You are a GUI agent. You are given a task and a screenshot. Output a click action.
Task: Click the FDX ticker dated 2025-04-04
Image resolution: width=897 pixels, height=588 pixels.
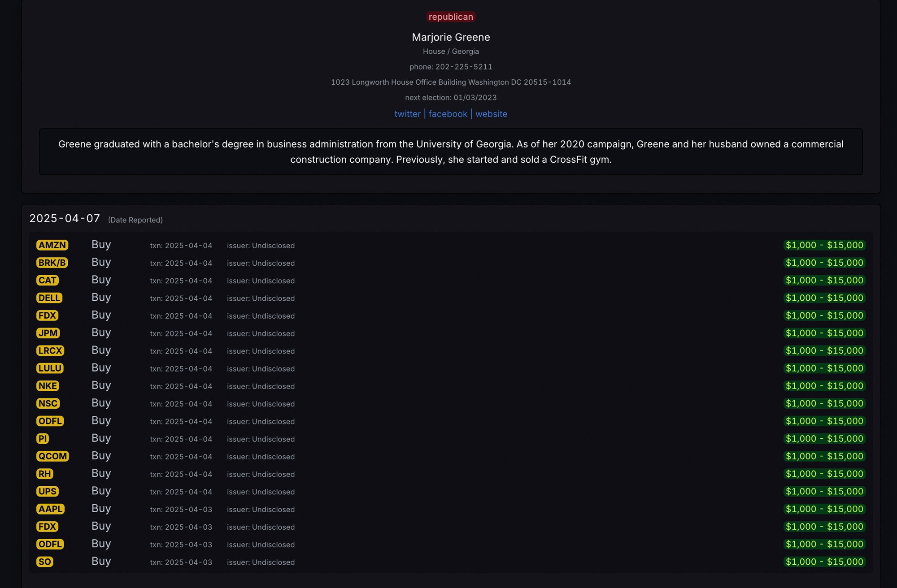(x=47, y=316)
